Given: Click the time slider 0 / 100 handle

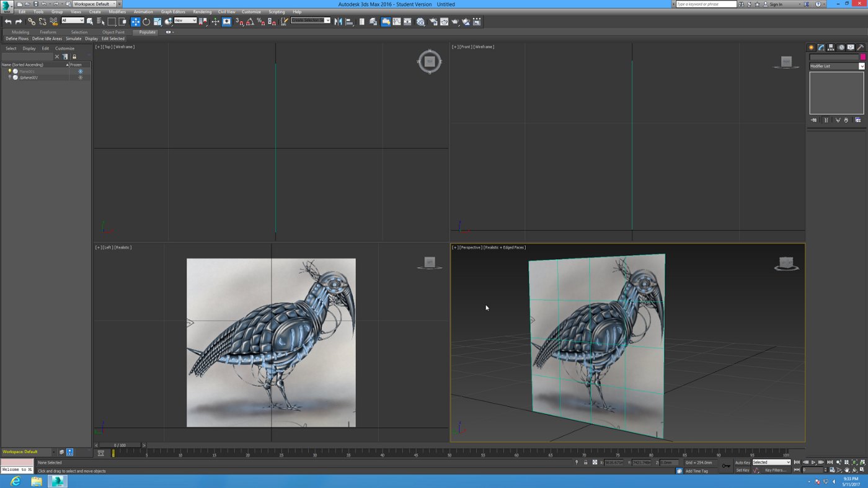Looking at the screenshot, I should click(120, 445).
